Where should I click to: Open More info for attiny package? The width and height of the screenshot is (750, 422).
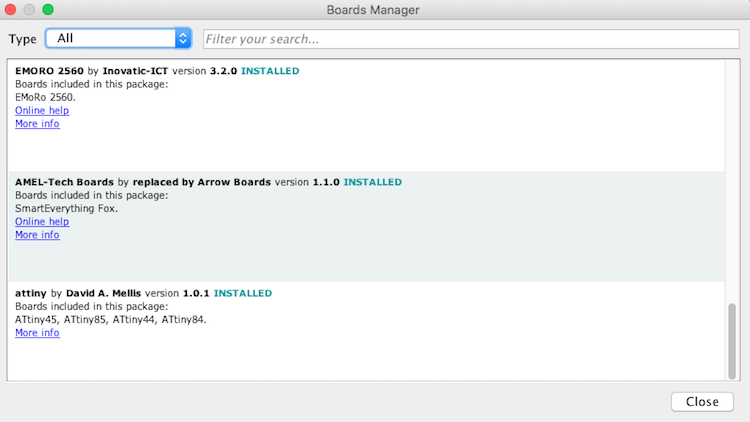pyautogui.click(x=37, y=333)
